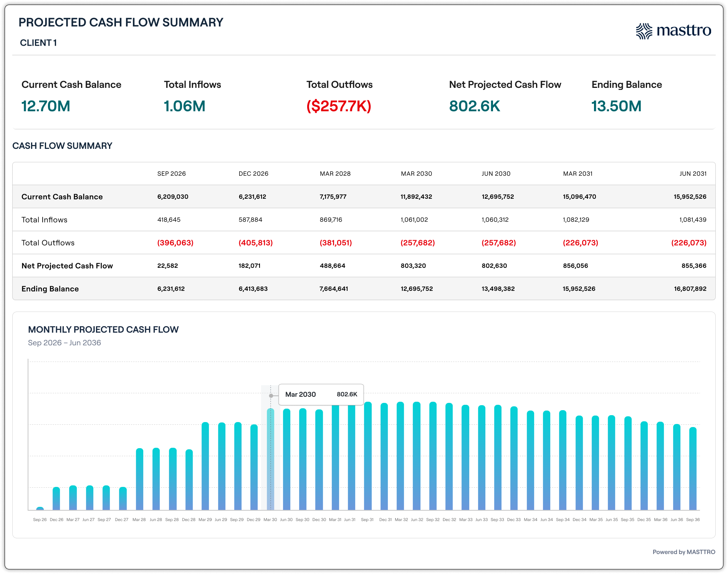Click the Powered by MASTTRO link
Image resolution: width=728 pixels, height=574 pixels.
(x=683, y=552)
